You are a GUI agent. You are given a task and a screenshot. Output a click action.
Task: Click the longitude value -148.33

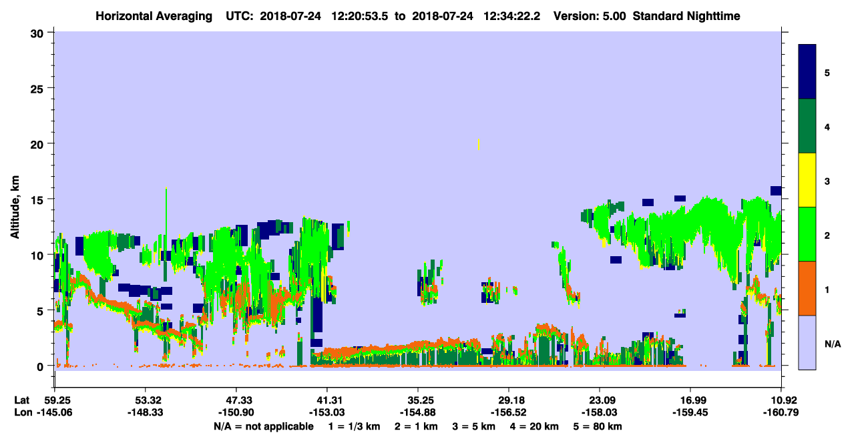[x=146, y=413]
